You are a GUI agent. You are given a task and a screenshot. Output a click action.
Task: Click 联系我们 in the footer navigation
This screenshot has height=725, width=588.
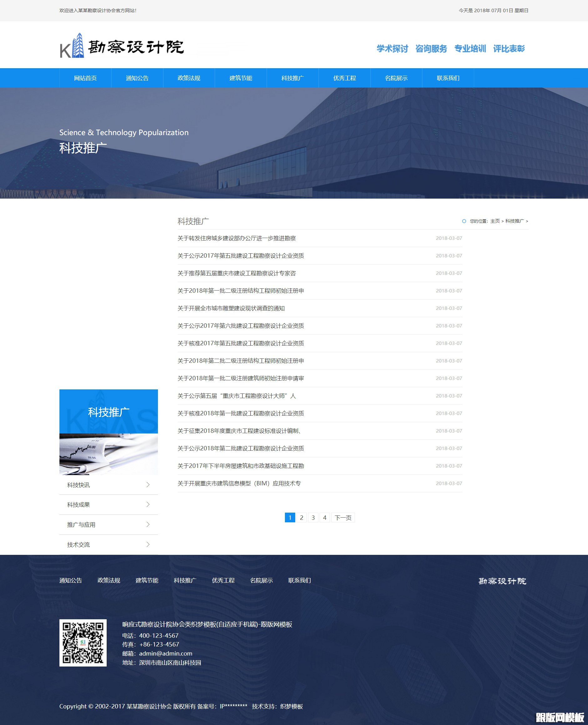299,581
